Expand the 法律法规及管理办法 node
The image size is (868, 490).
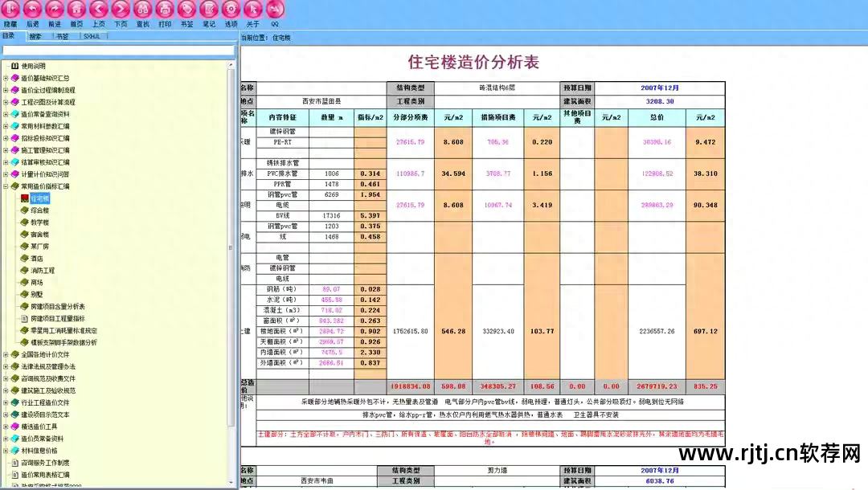(x=6, y=366)
